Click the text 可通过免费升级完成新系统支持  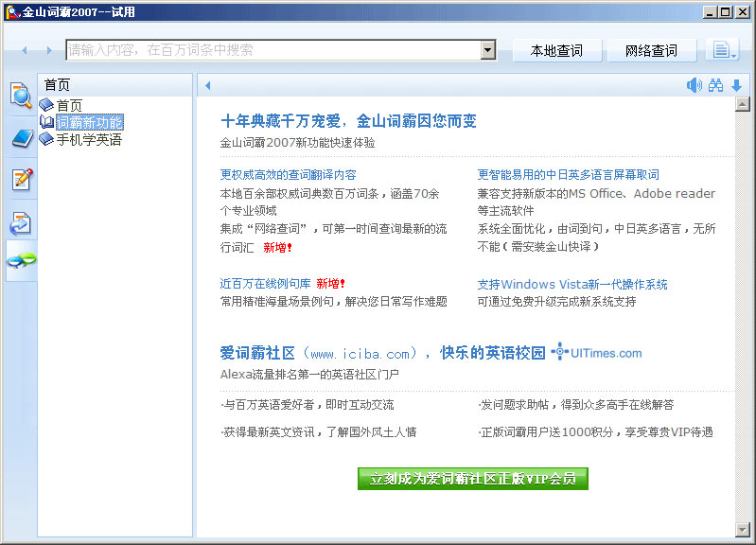(557, 302)
